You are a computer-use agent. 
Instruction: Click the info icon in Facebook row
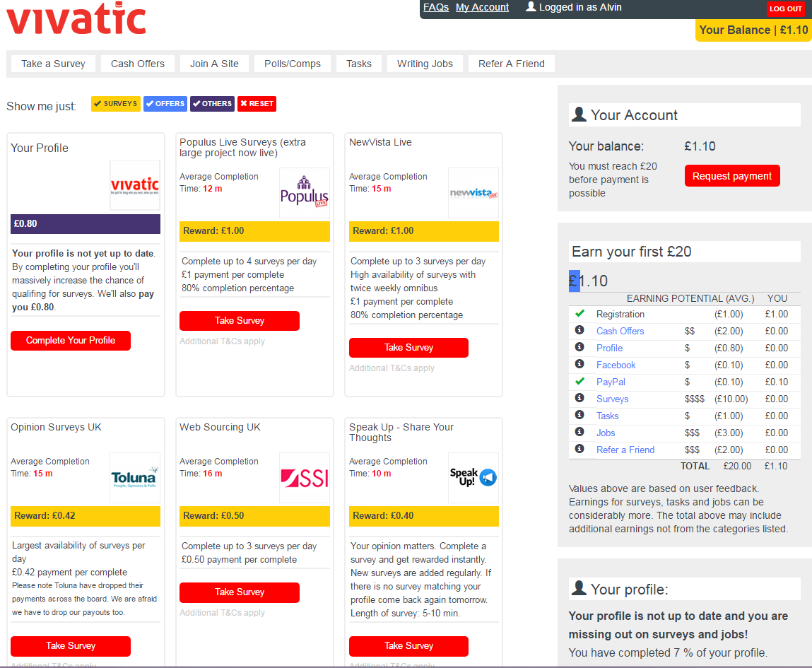(579, 364)
